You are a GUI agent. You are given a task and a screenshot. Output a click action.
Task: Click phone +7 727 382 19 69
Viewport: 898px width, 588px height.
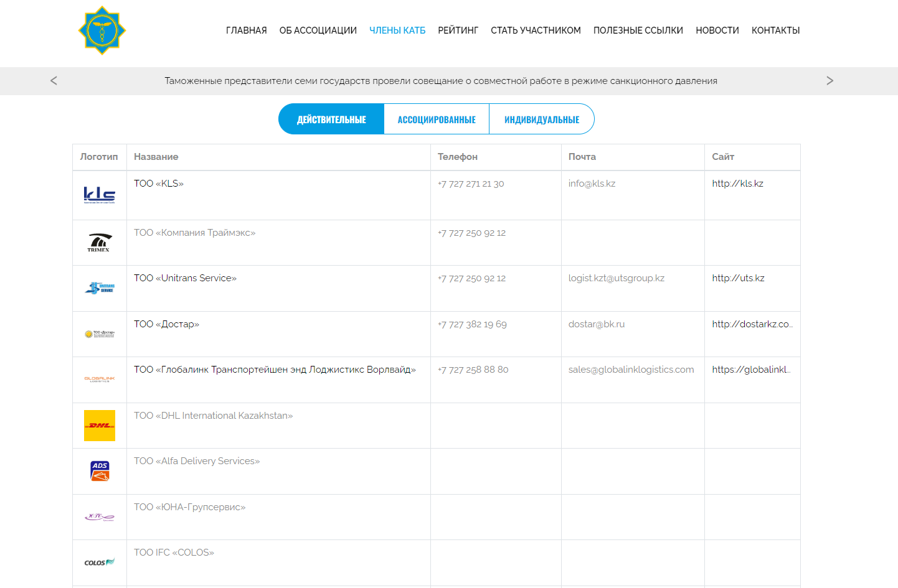(x=472, y=324)
